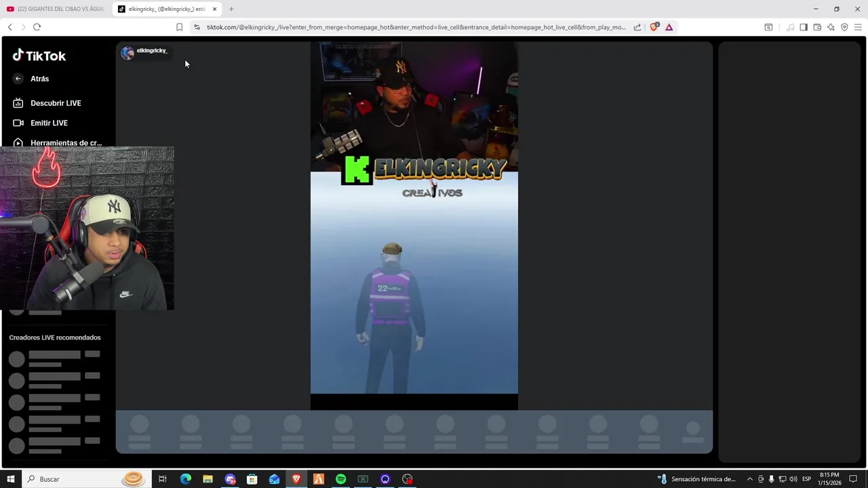This screenshot has width=868, height=488.
Task: Show hidden system tray icons
Action: (x=749, y=479)
